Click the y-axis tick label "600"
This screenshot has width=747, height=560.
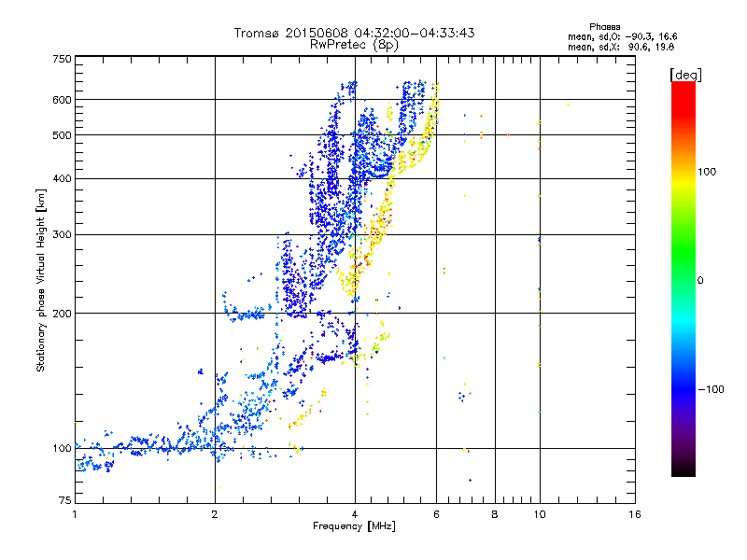[x=62, y=100]
